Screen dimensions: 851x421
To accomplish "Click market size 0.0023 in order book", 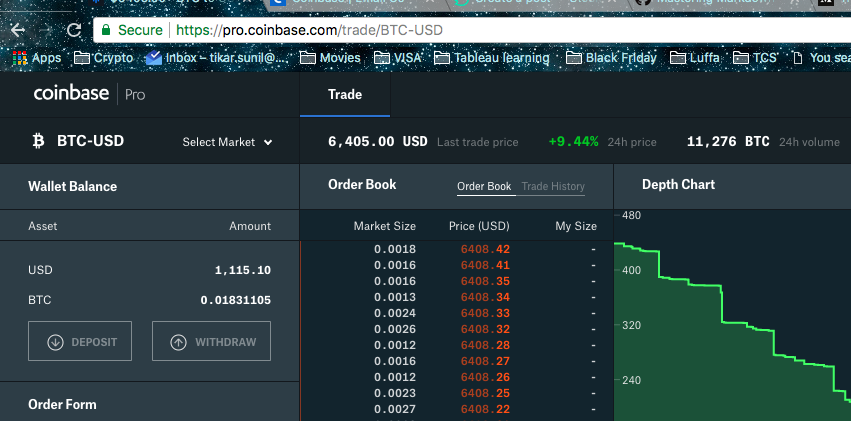I will 395,393.
